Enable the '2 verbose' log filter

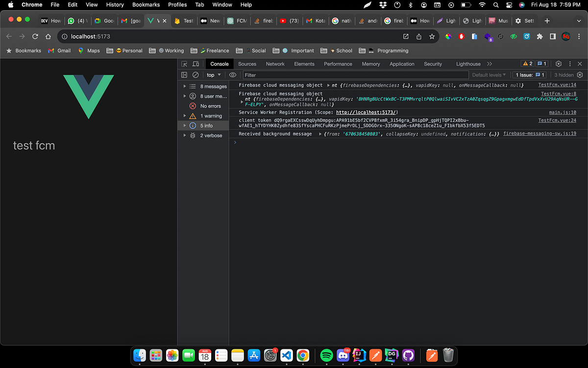pyautogui.click(x=209, y=135)
